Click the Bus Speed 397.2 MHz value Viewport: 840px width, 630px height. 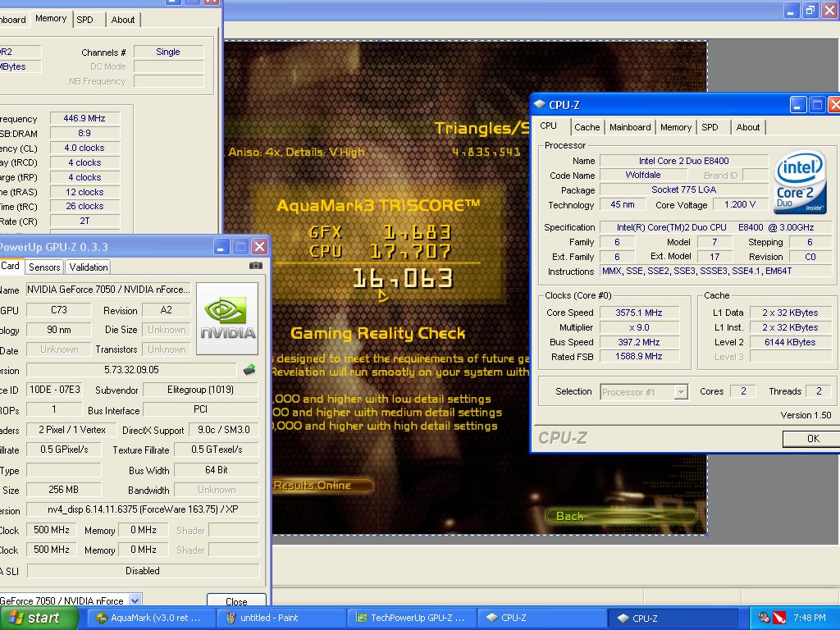[x=639, y=342]
